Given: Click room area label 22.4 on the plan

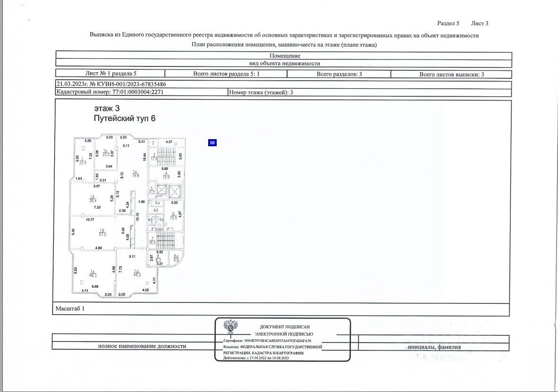Looking at the screenshot, I should pyautogui.click(x=83, y=163).
